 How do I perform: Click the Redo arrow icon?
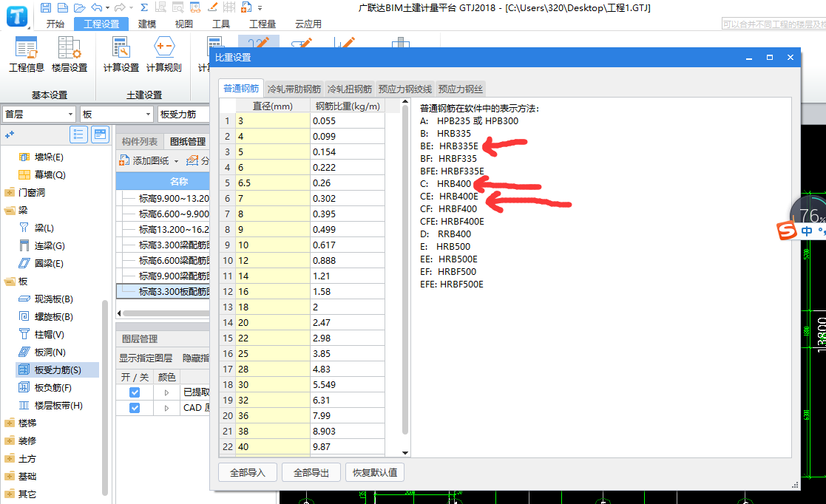(x=120, y=8)
